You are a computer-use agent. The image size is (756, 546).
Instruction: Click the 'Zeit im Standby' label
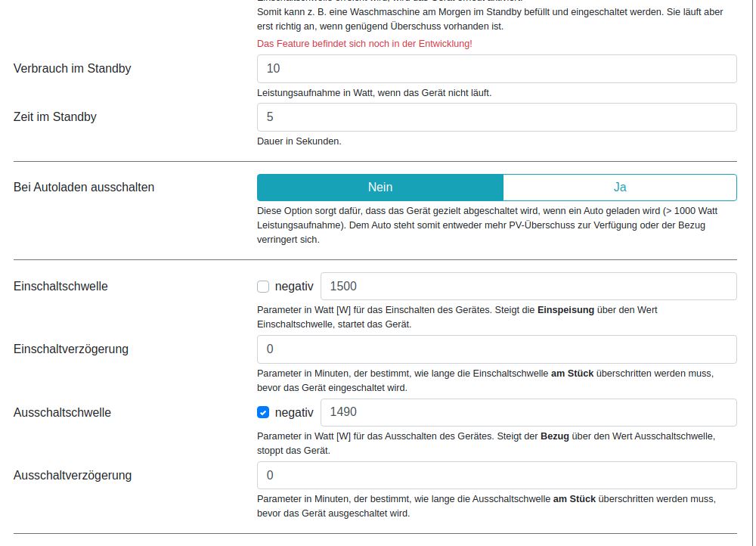pyautogui.click(x=55, y=117)
